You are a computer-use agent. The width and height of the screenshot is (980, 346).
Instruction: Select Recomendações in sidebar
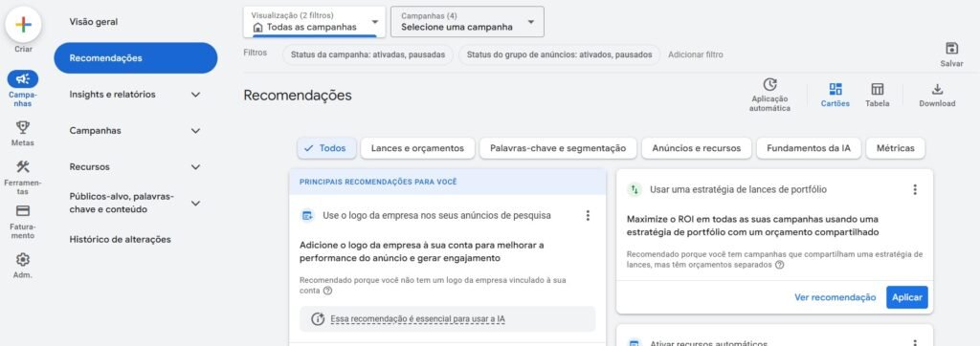click(x=136, y=58)
